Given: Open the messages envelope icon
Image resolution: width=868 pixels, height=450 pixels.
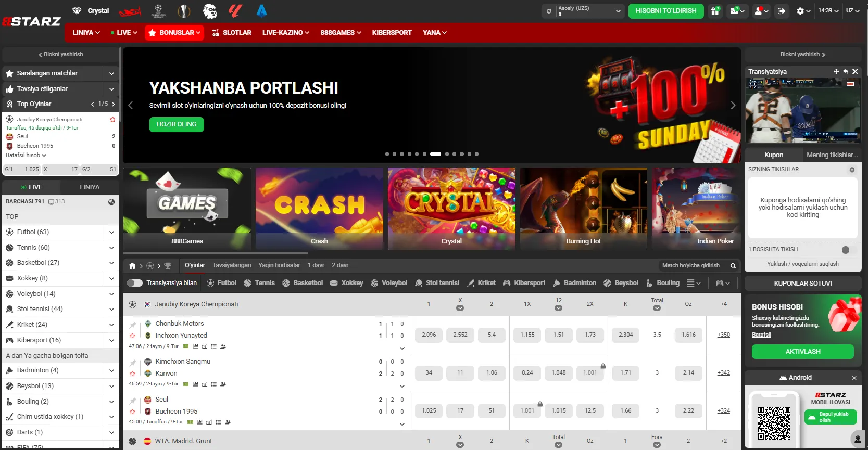Looking at the screenshot, I should (x=737, y=11).
